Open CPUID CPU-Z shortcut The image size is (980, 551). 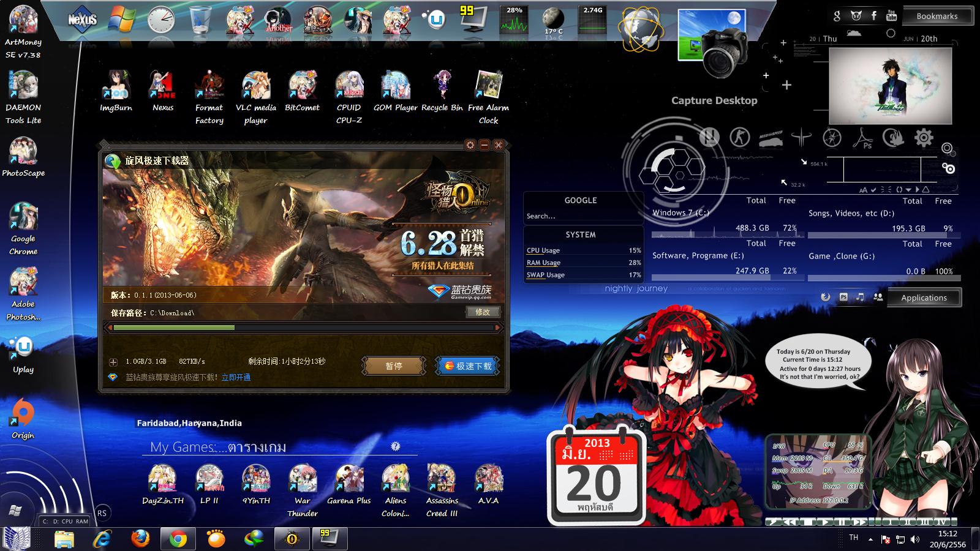(349, 98)
